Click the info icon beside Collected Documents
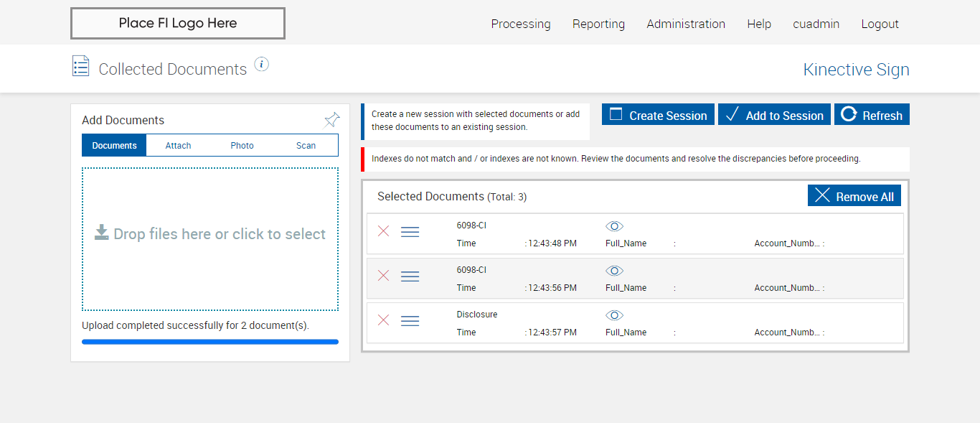This screenshot has width=980, height=423. coord(262,65)
